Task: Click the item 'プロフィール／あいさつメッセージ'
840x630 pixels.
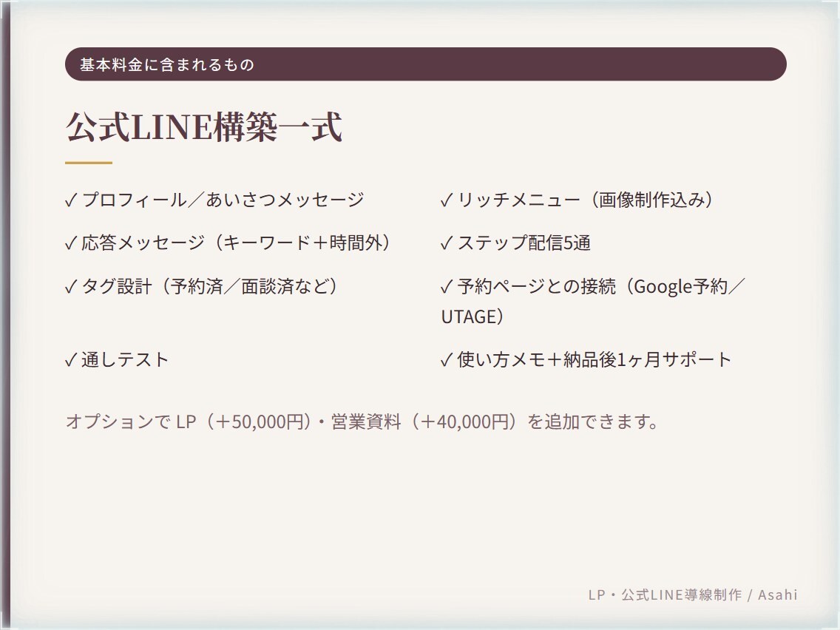Action: [214, 200]
